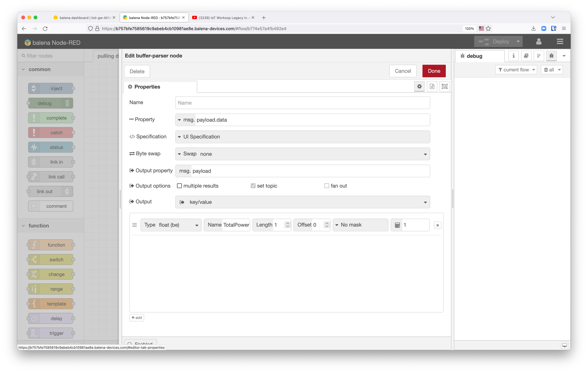The height and width of the screenshot is (373, 588).
Task: Click the Delete button
Action: point(137,71)
